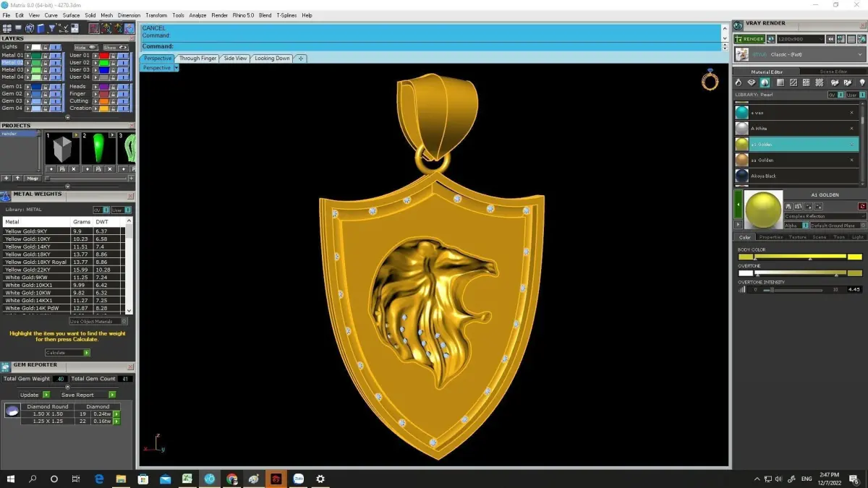Screen dimensions: 868x488
Task: Open the Color tab in material settings
Action: pyautogui.click(x=745, y=237)
